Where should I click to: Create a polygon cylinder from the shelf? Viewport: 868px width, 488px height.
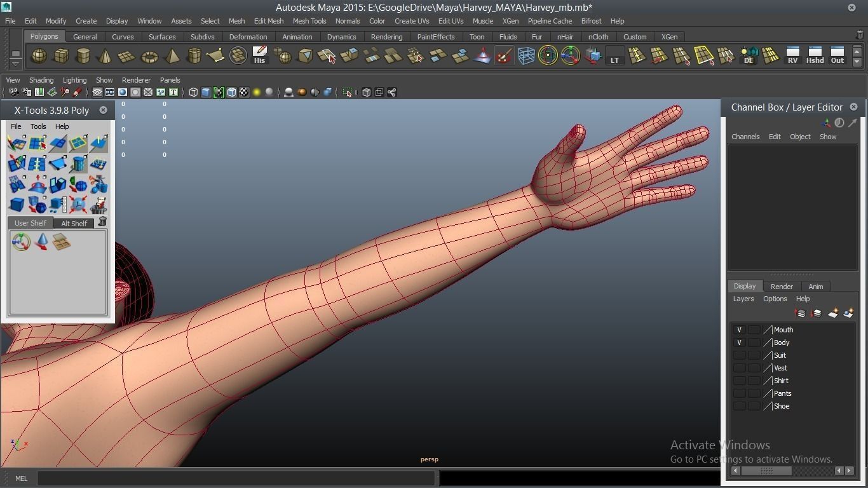(x=83, y=56)
